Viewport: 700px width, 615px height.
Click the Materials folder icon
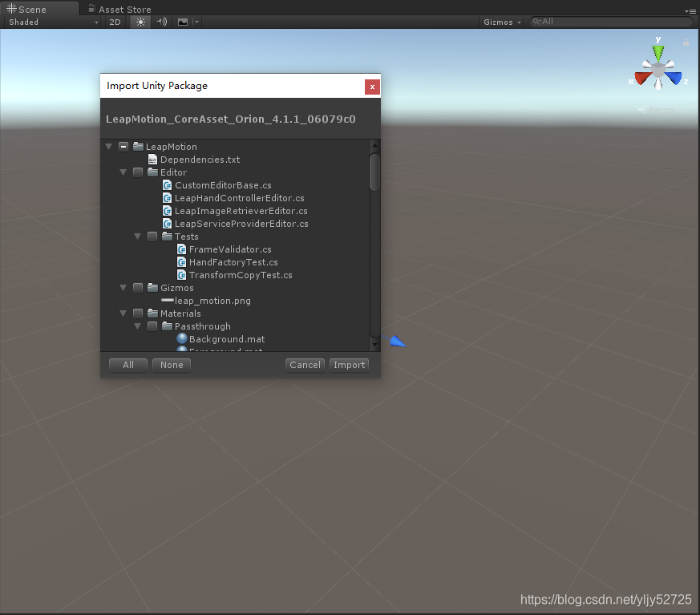152,314
